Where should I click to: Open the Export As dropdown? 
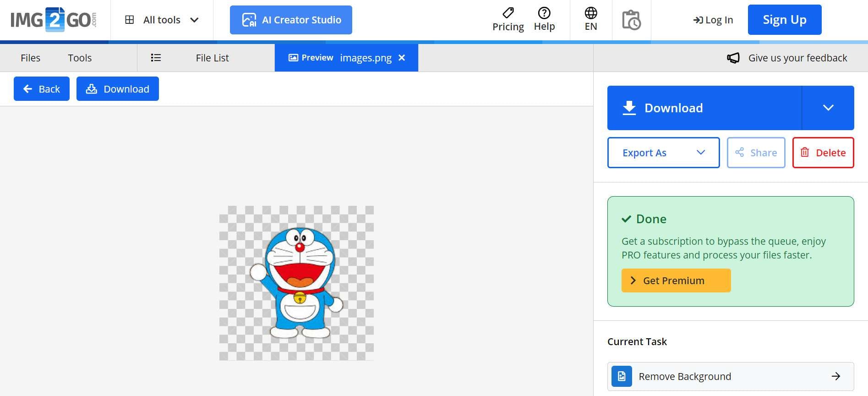tap(663, 153)
